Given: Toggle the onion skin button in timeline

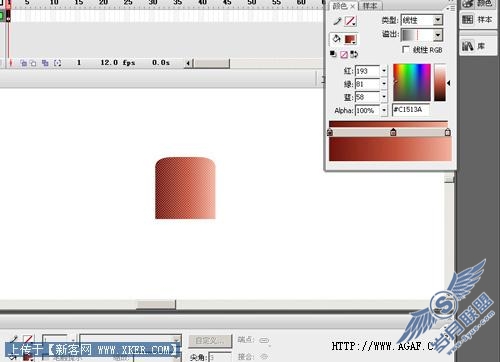Looking at the screenshot, I should tap(23, 63).
